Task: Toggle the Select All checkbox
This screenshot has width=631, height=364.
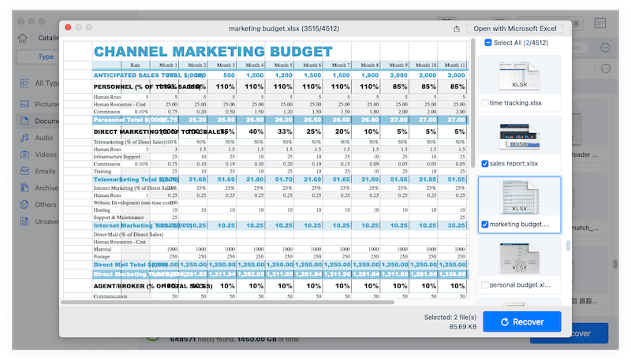Action: click(x=487, y=43)
